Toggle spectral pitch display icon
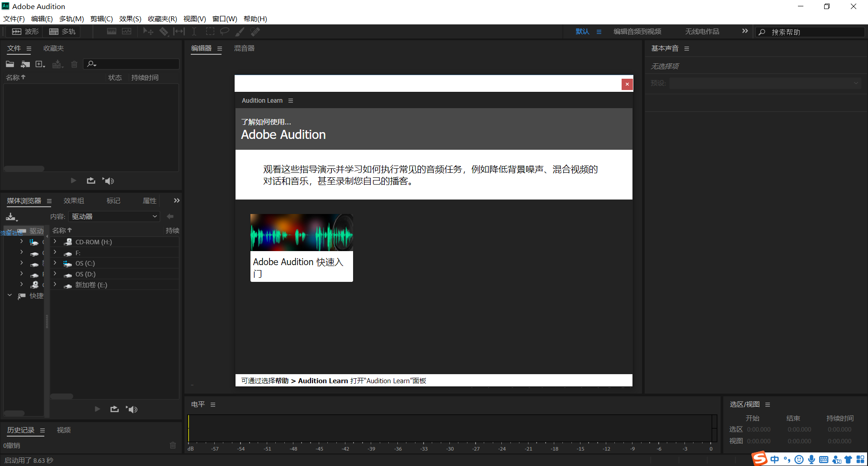This screenshot has height=466, width=868. point(127,31)
